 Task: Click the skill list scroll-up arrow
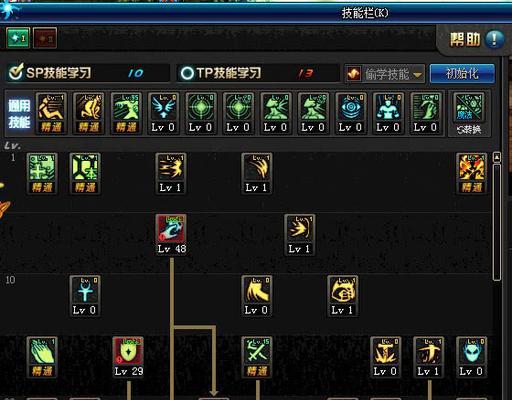coord(497,157)
